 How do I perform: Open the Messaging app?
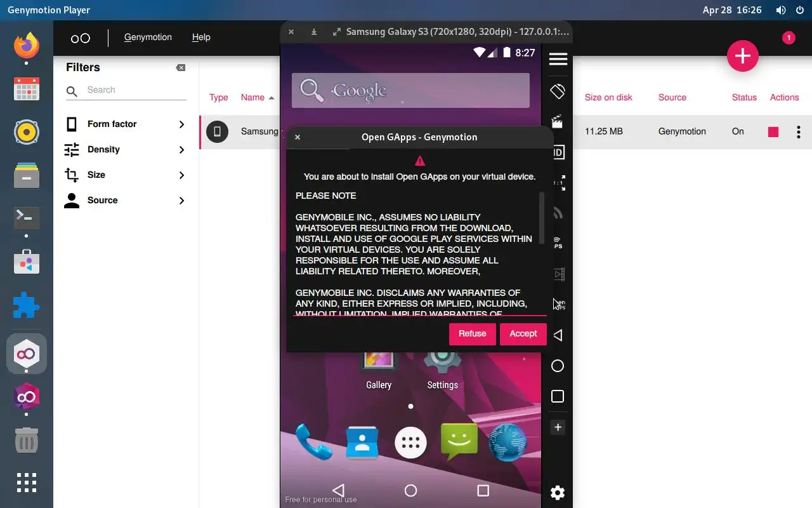[x=459, y=442]
